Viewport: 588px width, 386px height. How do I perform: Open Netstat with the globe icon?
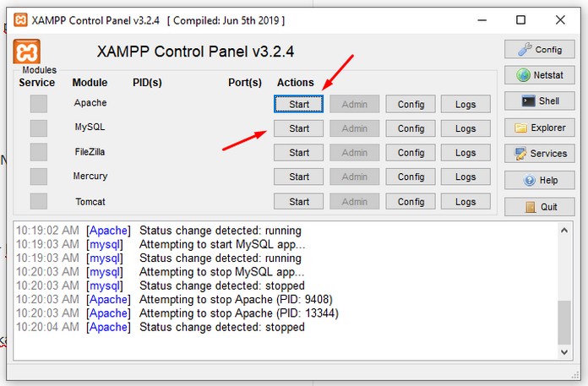click(x=539, y=75)
